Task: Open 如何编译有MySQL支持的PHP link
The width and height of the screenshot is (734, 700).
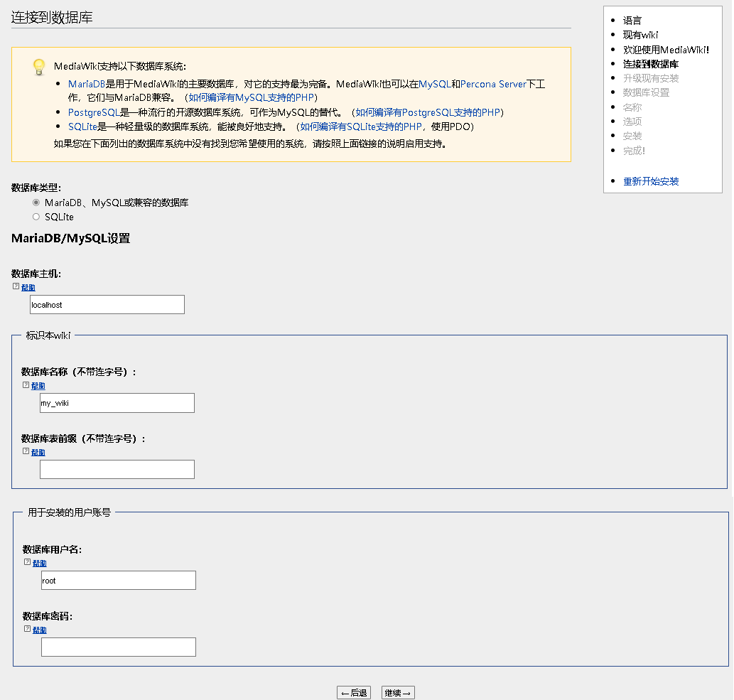Action: click(251, 98)
